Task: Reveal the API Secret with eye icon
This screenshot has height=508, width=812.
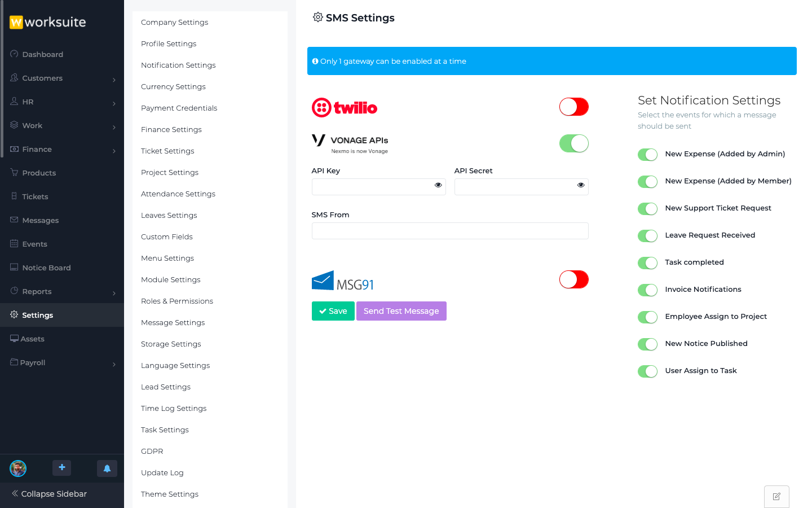Action: pos(581,185)
